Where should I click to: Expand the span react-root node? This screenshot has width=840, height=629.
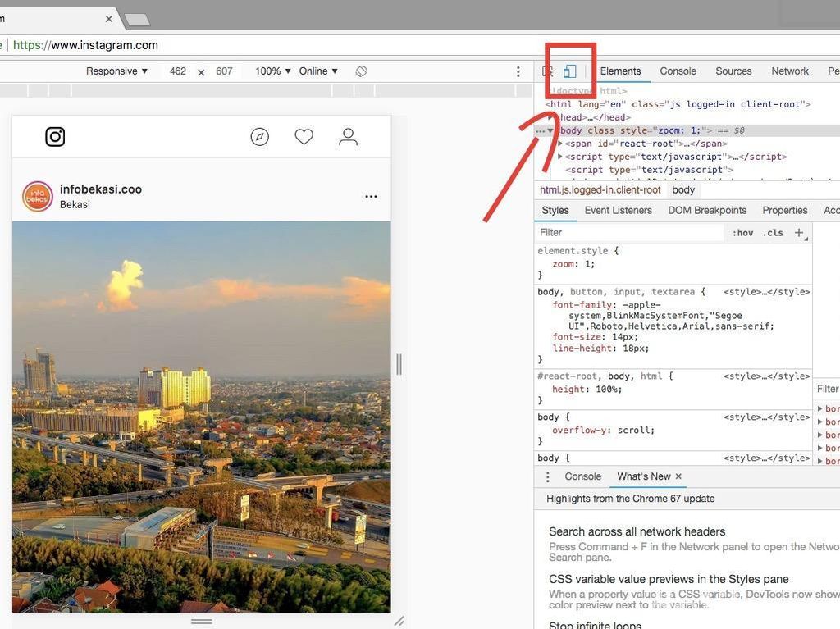click(560, 144)
